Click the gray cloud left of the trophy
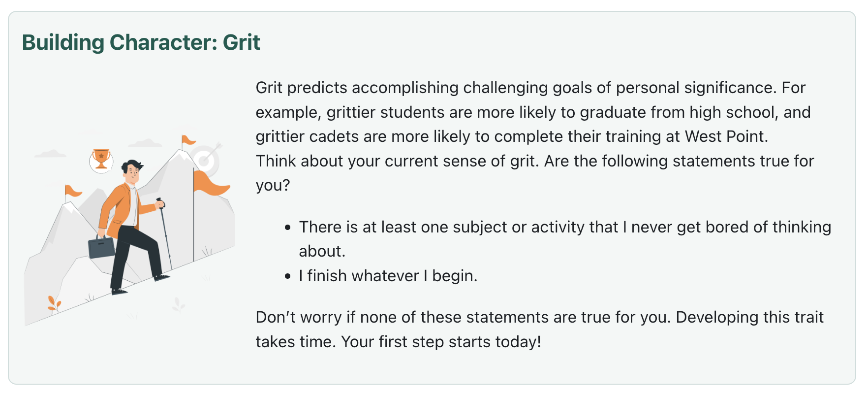 (x=50, y=154)
